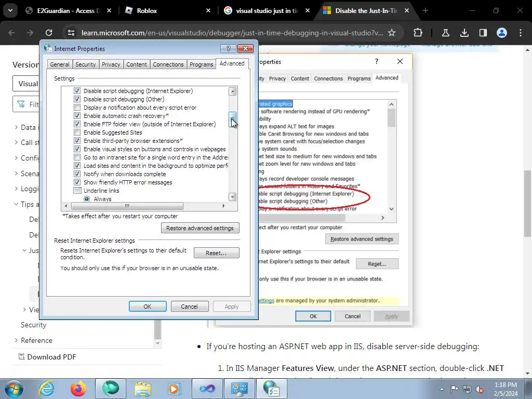
Task: Click Cancel in Internet Properties dialog
Action: pyautogui.click(x=189, y=307)
